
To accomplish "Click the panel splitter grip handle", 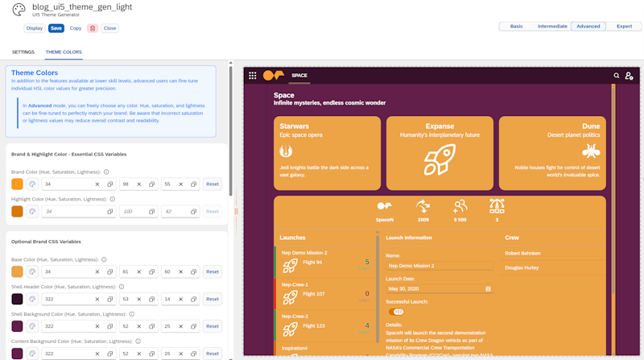I will pos(236,211).
